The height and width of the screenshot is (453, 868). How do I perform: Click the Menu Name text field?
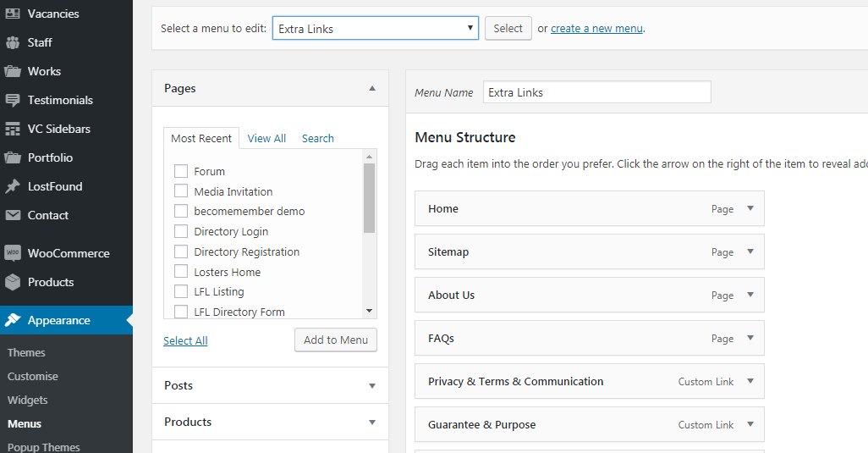coord(596,92)
